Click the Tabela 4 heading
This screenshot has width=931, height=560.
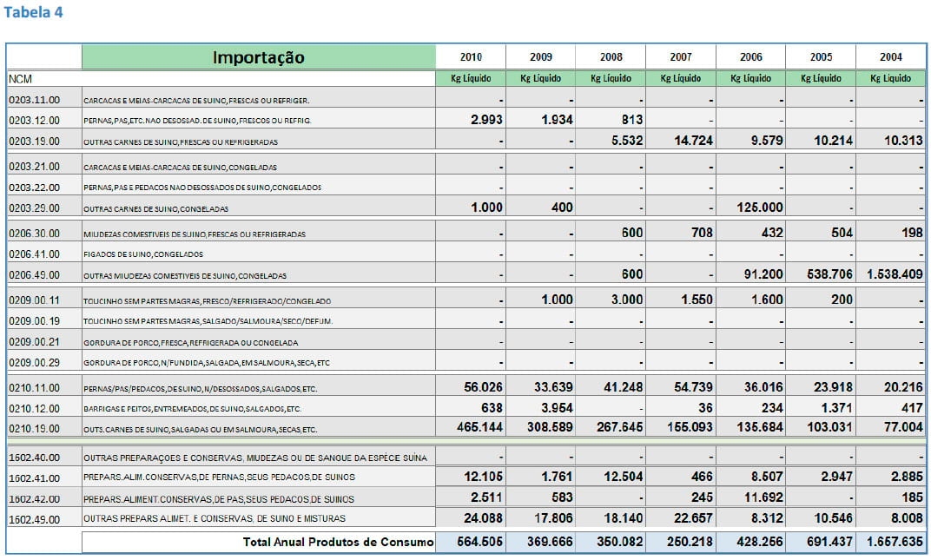coord(33,12)
